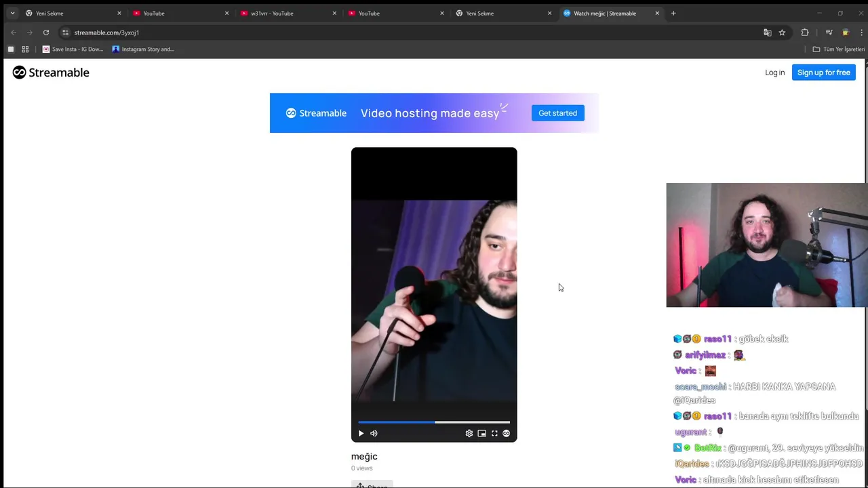Image resolution: width=868 pixels, height=488 pixels.
Task: Open video player settings gear
Action: (469, 433)
